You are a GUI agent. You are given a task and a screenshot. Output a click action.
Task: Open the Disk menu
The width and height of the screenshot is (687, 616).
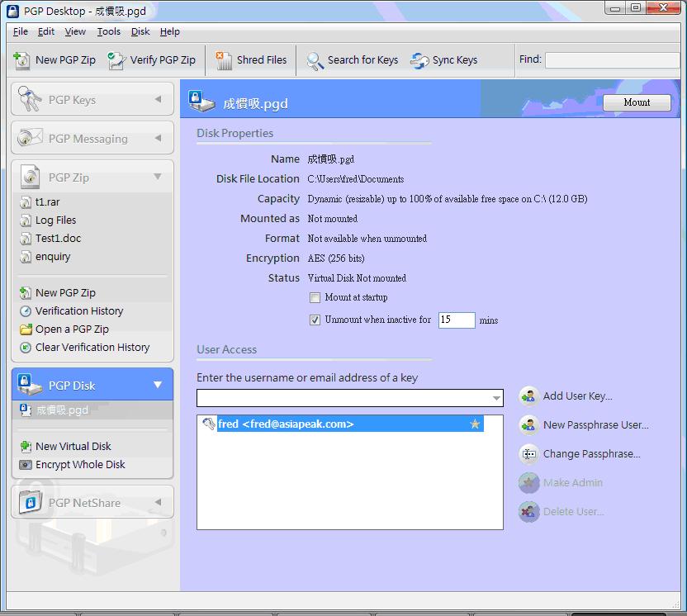140,31
